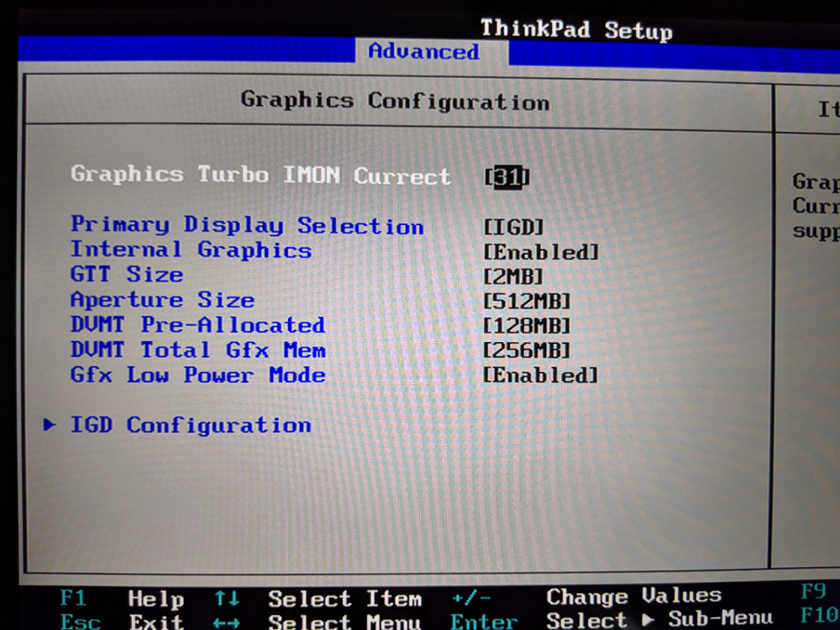Toggle the Gfx Low Power Mode [Enabled] value
This screenshot has height=630, width=840.
(x=540, y=375)
